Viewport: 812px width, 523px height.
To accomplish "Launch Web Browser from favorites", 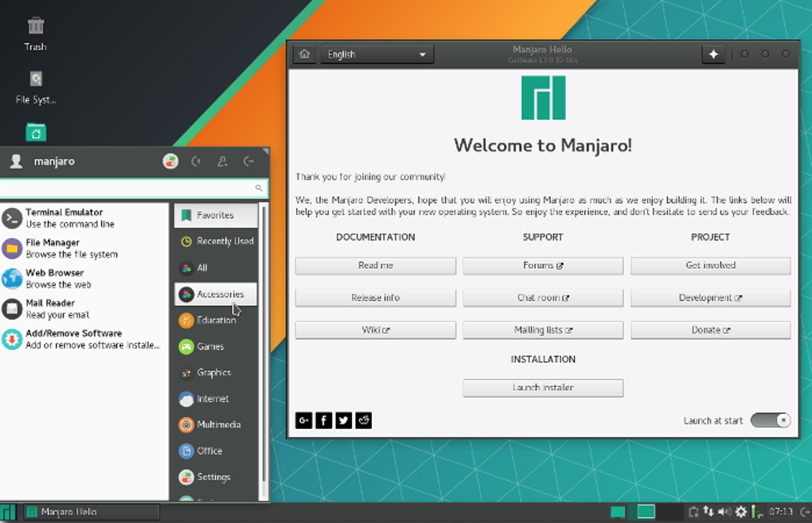I will (84, 279).
